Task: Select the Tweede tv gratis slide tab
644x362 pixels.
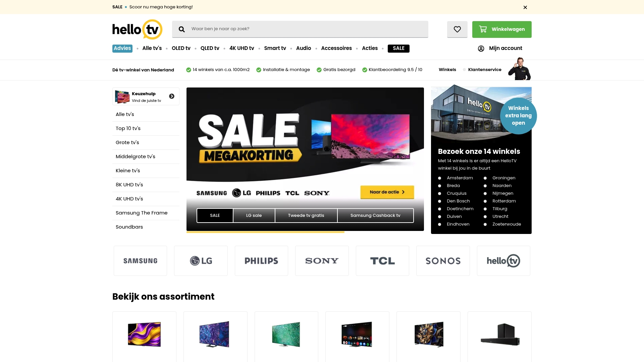Action: click(306, 216)
